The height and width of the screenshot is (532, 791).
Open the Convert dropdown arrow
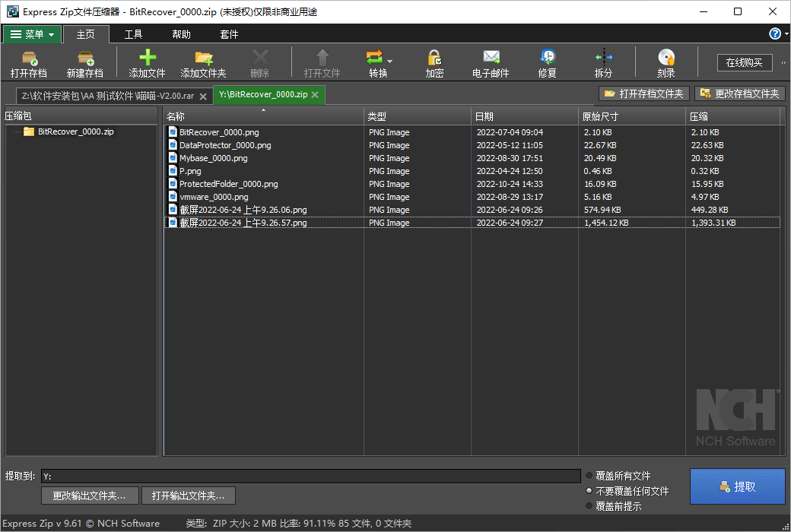(x=389, y=62)
